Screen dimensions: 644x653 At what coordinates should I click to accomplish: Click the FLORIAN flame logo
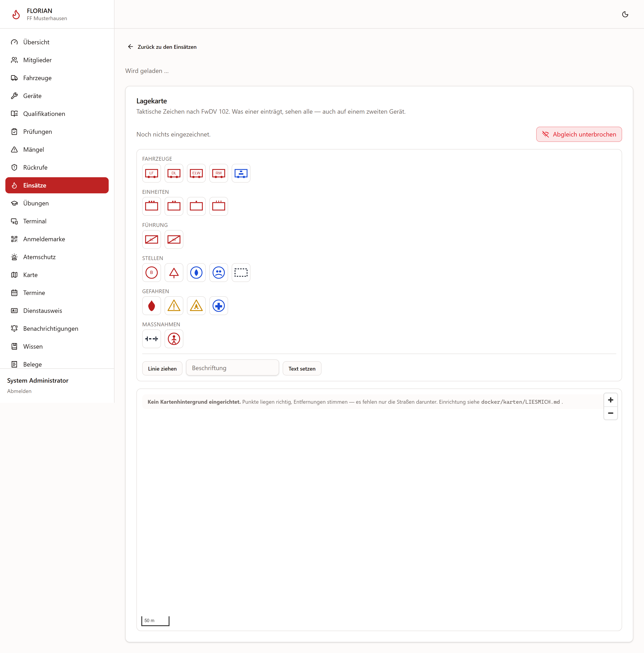point(16,14)
